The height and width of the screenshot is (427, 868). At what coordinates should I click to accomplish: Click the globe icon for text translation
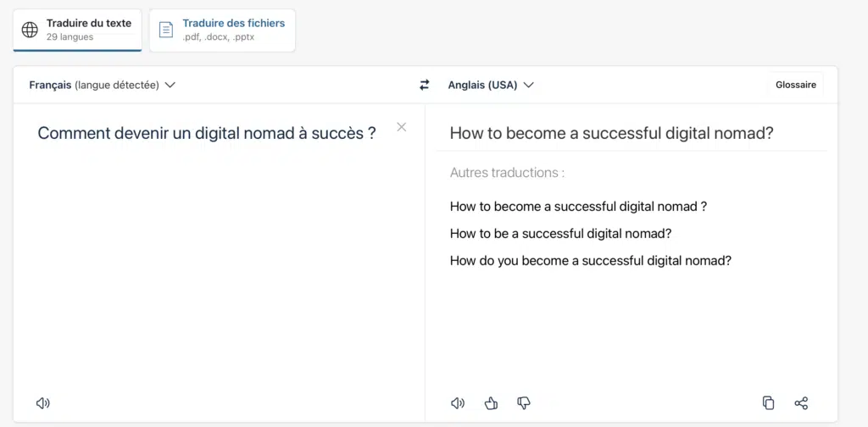(30, 30)
